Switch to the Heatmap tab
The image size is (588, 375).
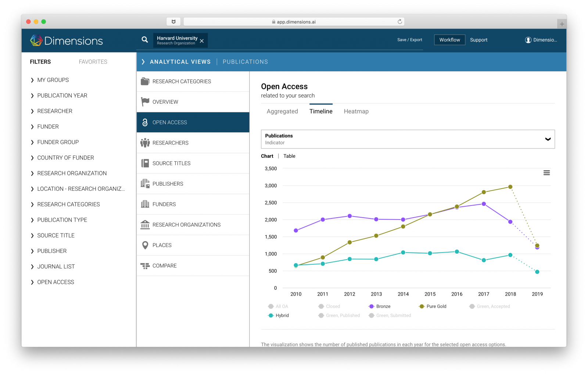pyautogui.click(x=356, y=111)
